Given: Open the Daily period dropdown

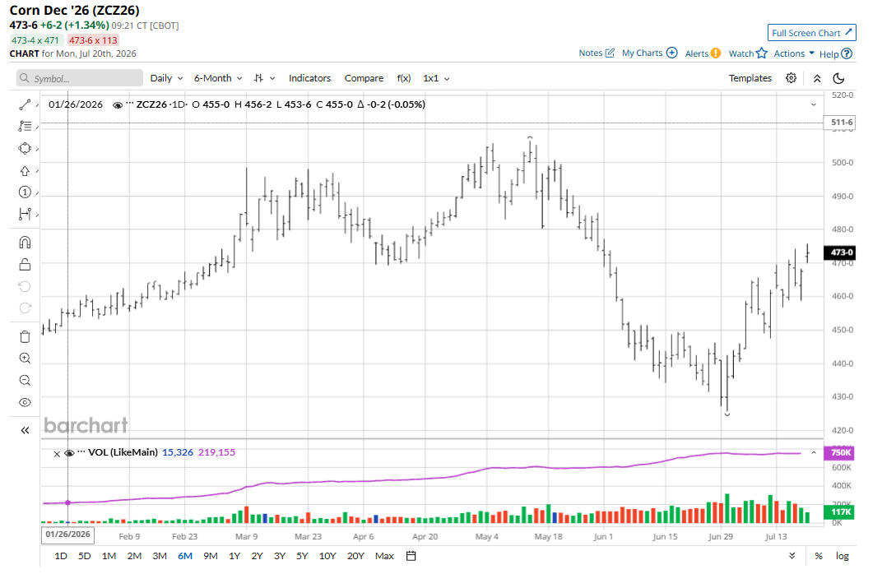Looking at the screenshot, I should (x=166, y=78).
